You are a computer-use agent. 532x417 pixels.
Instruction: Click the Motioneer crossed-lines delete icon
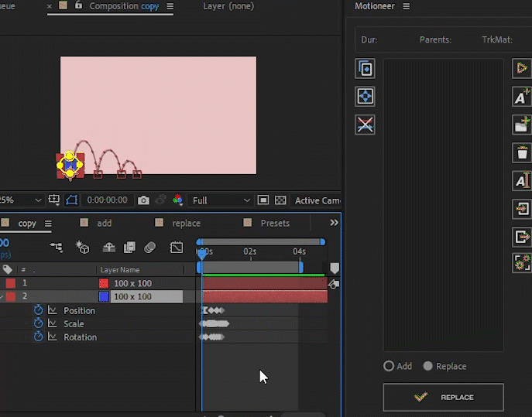click(x=365, y=125)
